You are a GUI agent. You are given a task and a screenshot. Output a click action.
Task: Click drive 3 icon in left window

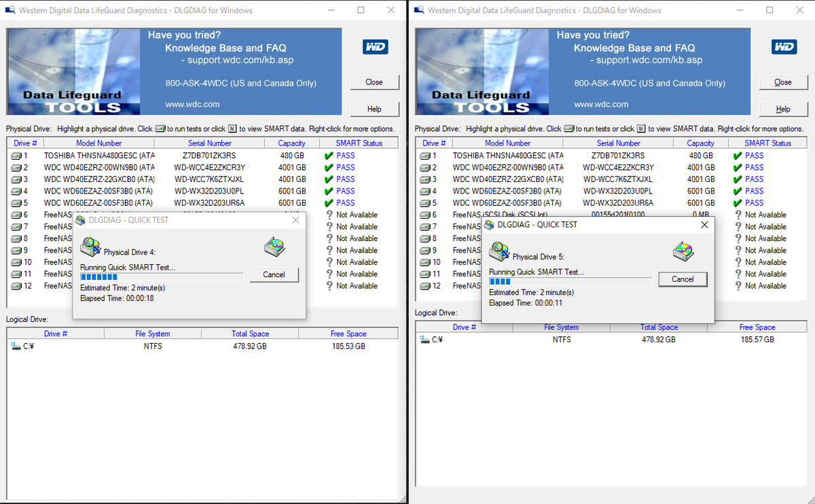[x=16, y=179]
